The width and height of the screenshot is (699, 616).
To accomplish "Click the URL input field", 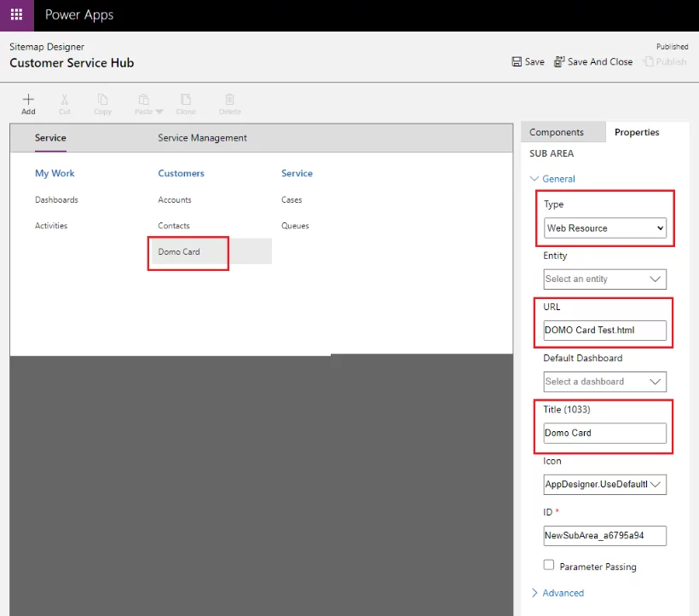I will pyautogui.click(x=605, y=331).
